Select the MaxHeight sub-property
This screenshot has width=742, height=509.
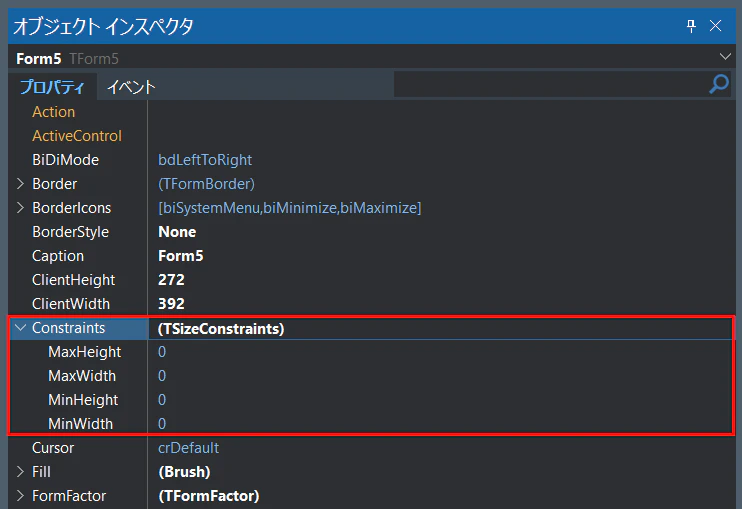pos(85,352)
